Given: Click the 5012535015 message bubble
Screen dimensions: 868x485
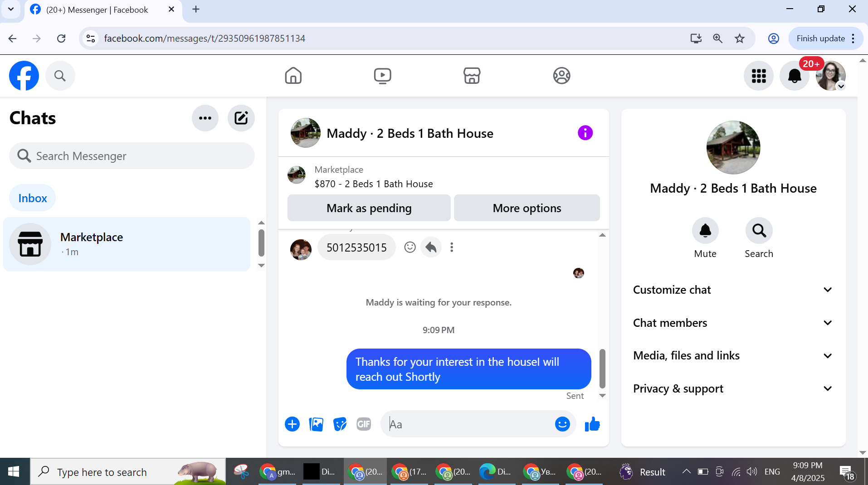Looking at the screenshot, I should coord(356,247).
